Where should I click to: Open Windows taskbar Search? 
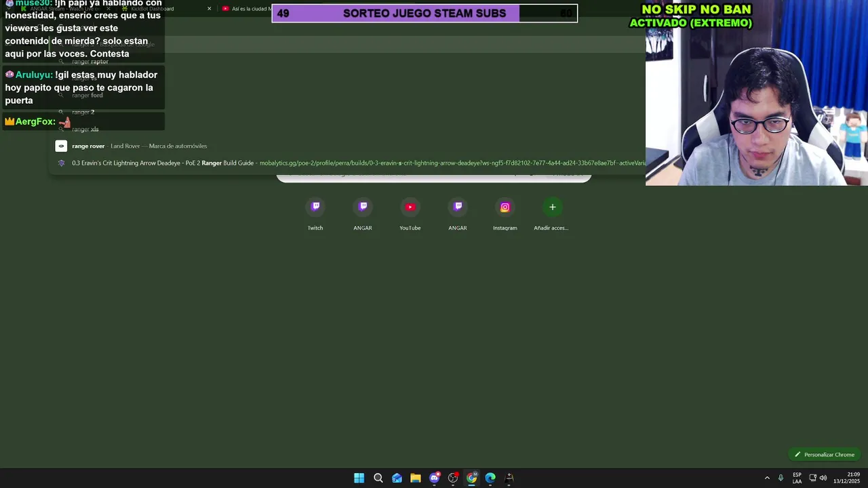[x=378, y=478]
